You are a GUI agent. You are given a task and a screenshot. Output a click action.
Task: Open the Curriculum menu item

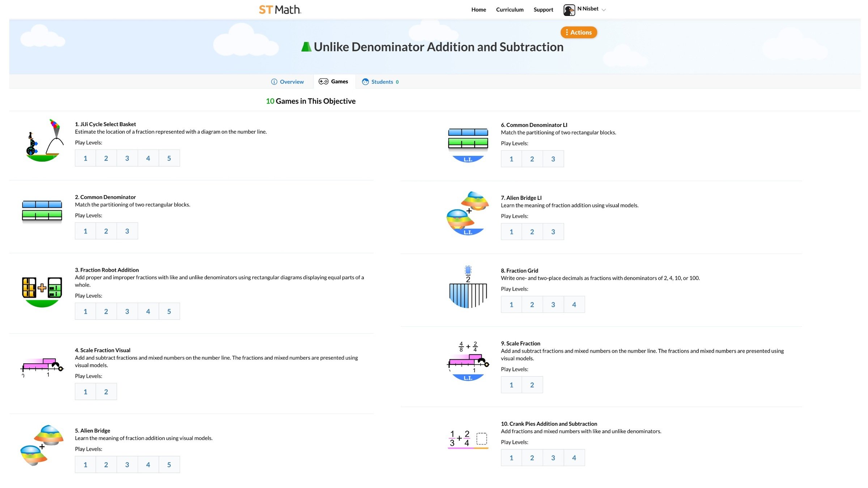click(x=510, y=10)
